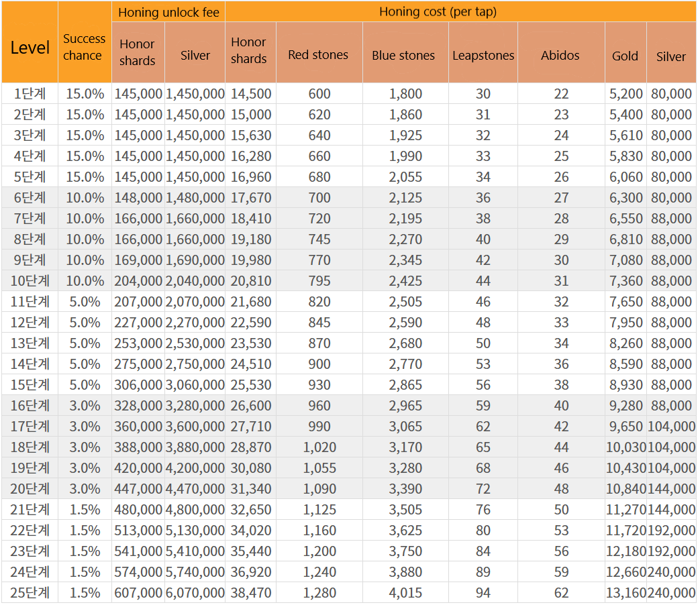Click the 1단계 level cell
Image resolution: width=700 pixels, height=605 pixels.
pos(30,94)
